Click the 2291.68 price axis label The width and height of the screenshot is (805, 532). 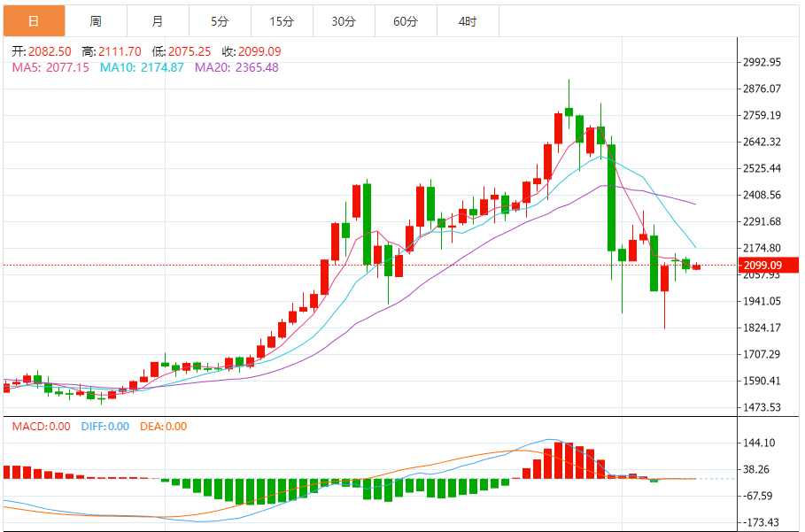762,221
